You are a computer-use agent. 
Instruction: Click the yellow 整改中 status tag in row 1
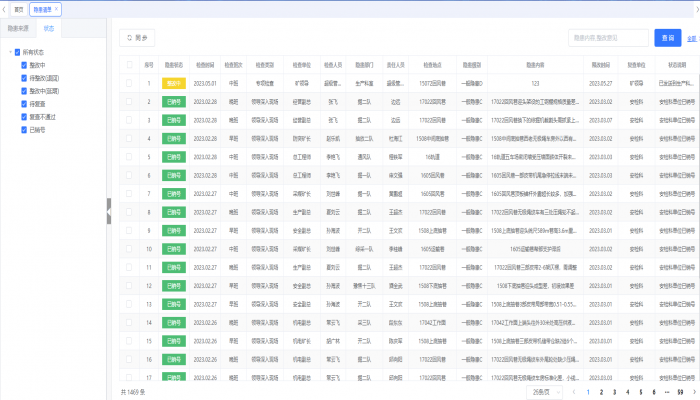tap(174, 84)
